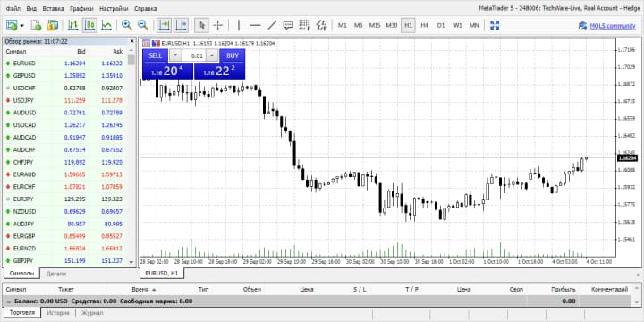Open the Справка menu

(145, 8)
